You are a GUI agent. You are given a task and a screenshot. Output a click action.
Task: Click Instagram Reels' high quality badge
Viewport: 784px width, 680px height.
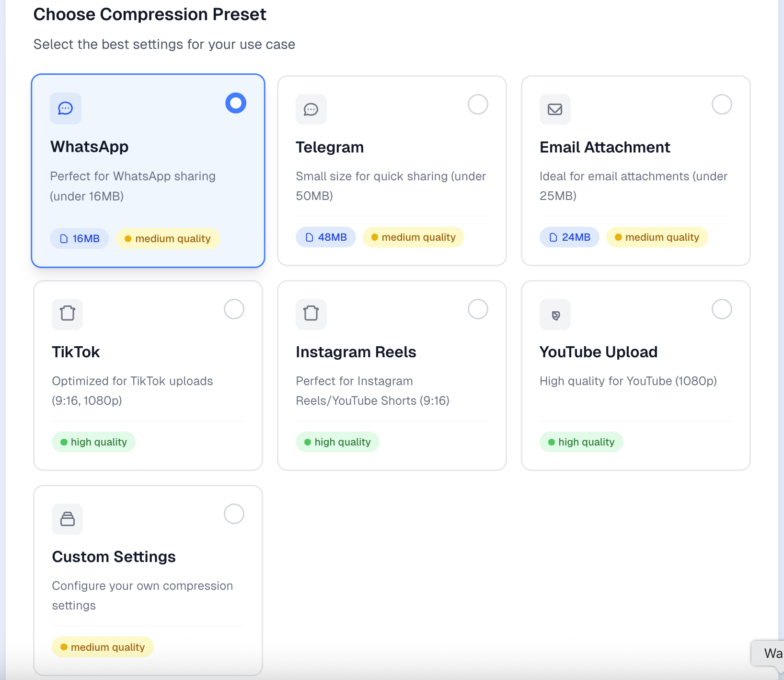pos(337,442)
